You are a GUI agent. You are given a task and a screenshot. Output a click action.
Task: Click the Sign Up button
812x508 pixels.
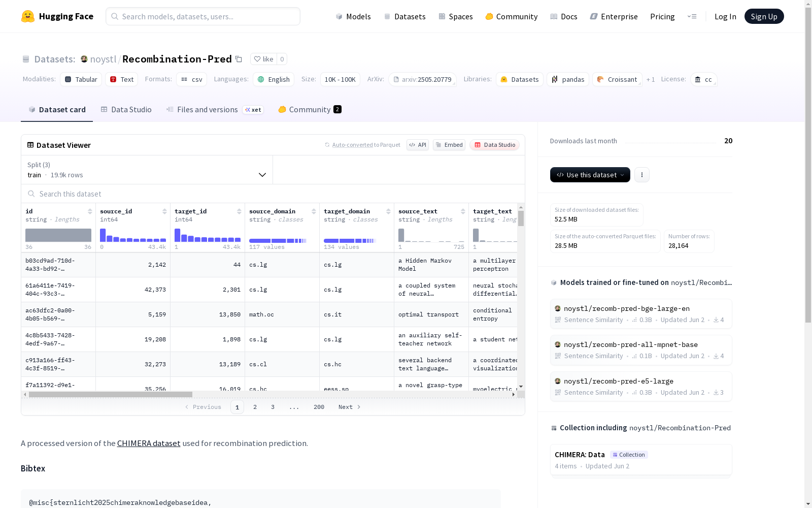click(x=764, y=16)
